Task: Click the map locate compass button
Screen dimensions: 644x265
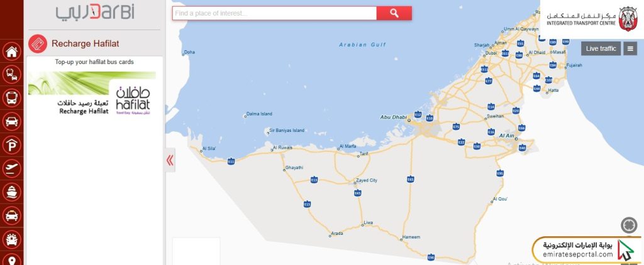Action: 629,225
